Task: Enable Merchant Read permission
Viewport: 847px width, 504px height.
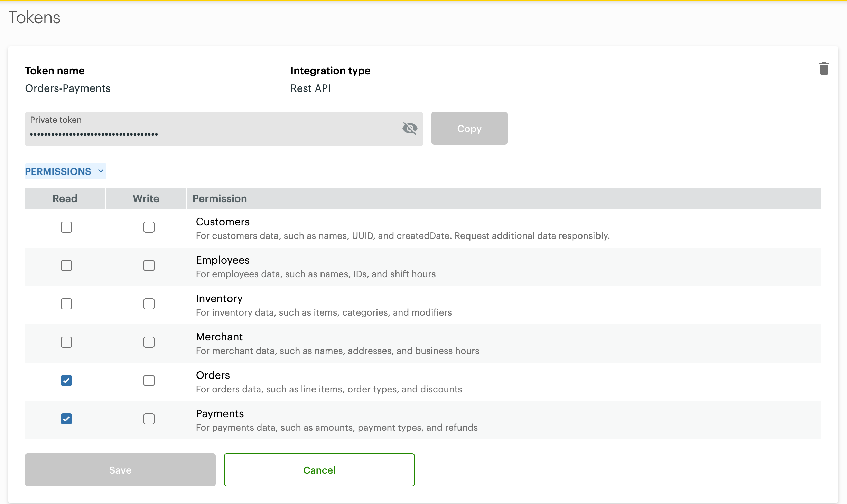Action: 66,342
